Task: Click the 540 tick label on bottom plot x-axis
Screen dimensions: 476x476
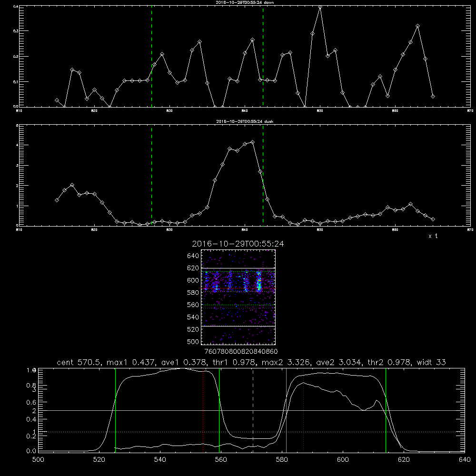Action: click(160, 460)
